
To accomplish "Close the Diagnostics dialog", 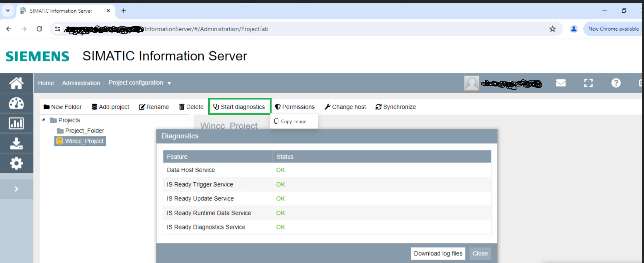I will pyautogui.click(x=480, y=253).
